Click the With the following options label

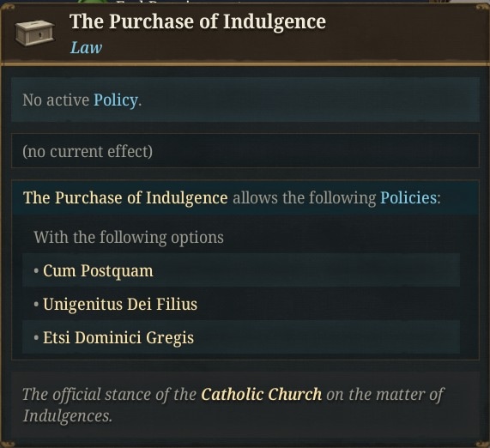(129, 237)
